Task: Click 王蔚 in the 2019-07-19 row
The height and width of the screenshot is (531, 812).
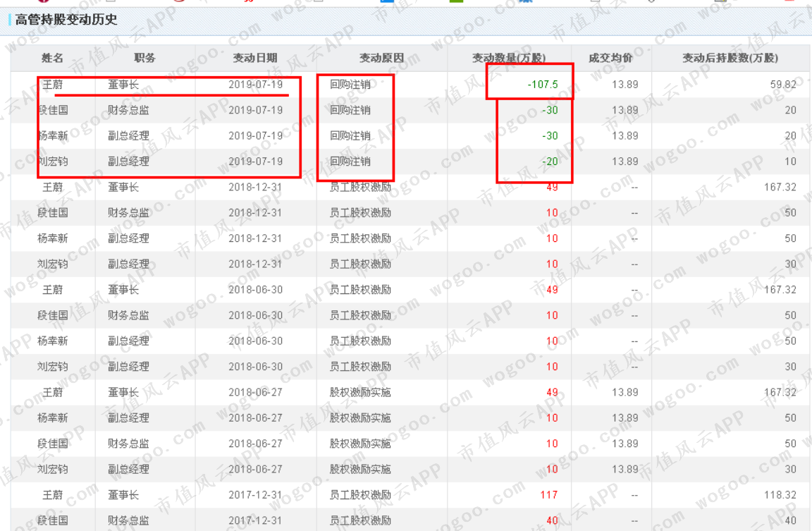Action: tap(52, 85)
